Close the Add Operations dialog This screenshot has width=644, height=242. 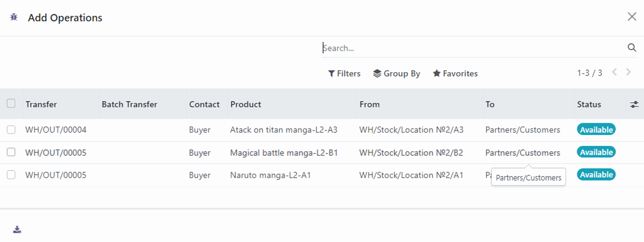632,17
